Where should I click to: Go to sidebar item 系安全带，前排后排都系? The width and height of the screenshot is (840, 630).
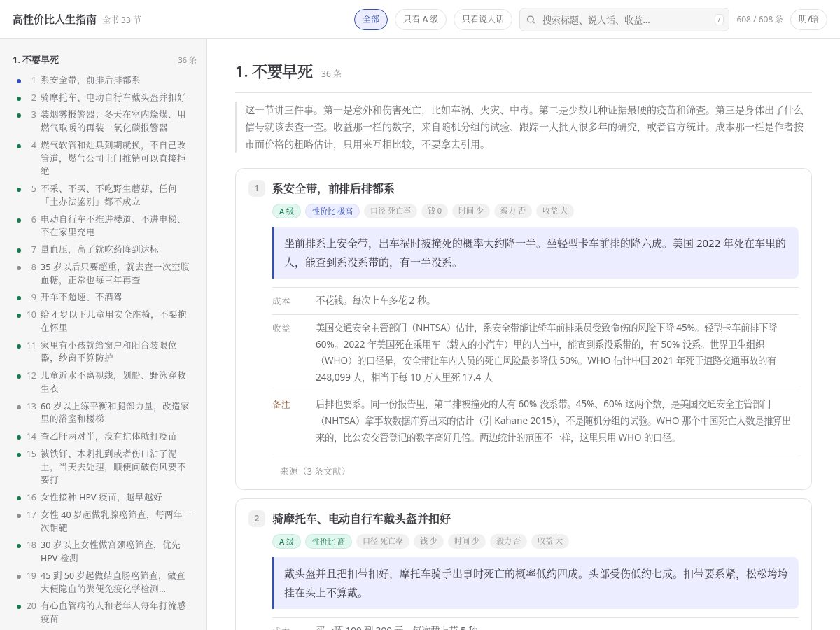(103, 80)
